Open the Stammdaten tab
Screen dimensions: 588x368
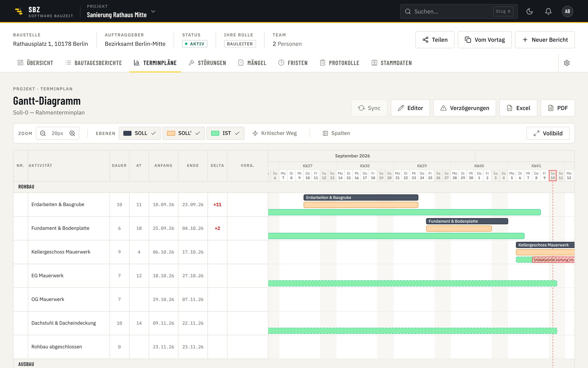point(392,63)
